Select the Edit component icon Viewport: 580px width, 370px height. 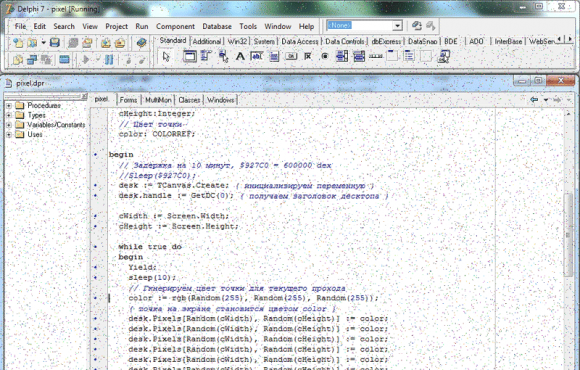pos(257,57)
